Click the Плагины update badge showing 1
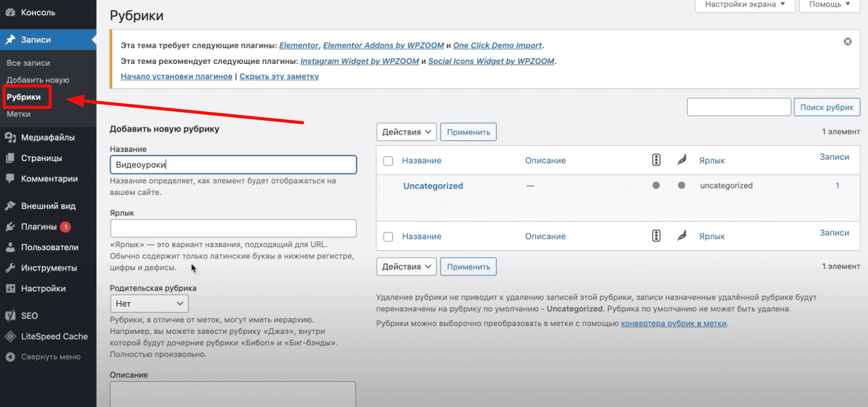Viewport: 868px width, 407px height. [65, 227]
